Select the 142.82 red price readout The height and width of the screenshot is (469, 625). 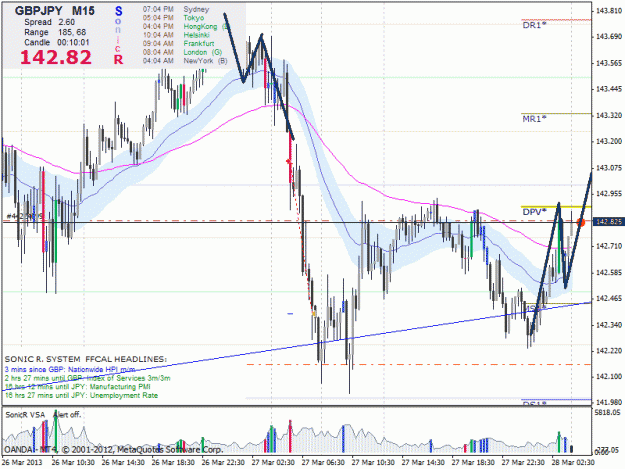coord(55,57)
